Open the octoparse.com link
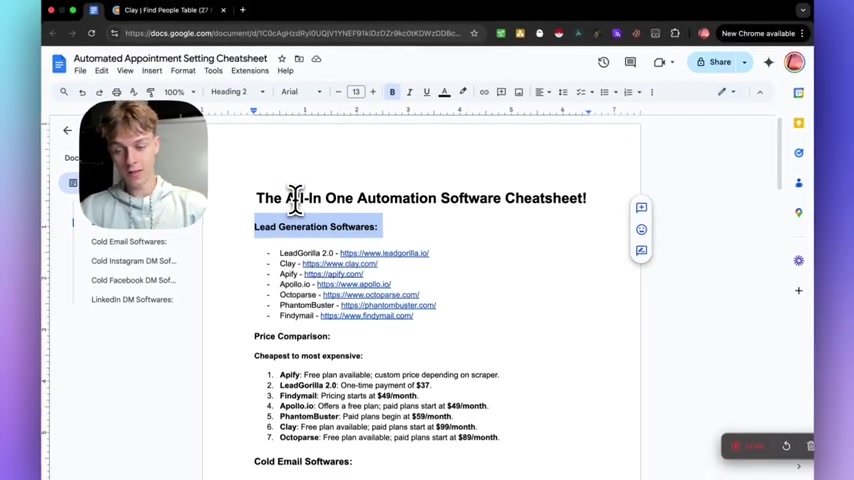 [371, 294]
